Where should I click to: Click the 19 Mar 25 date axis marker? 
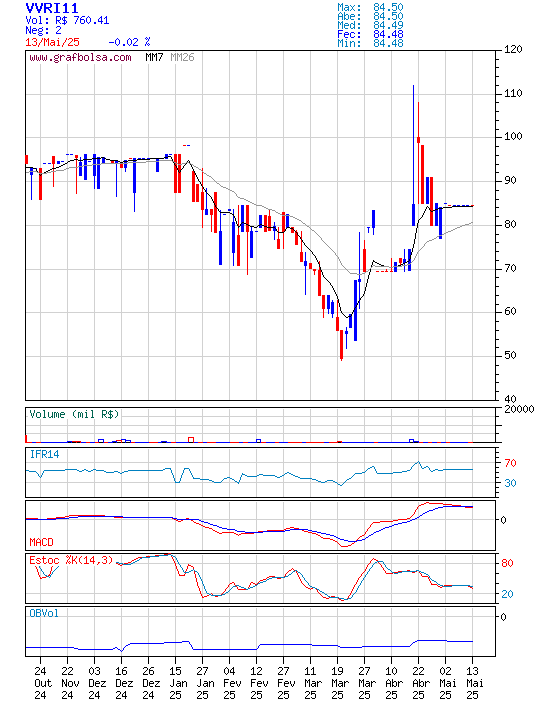click(337, 683)
